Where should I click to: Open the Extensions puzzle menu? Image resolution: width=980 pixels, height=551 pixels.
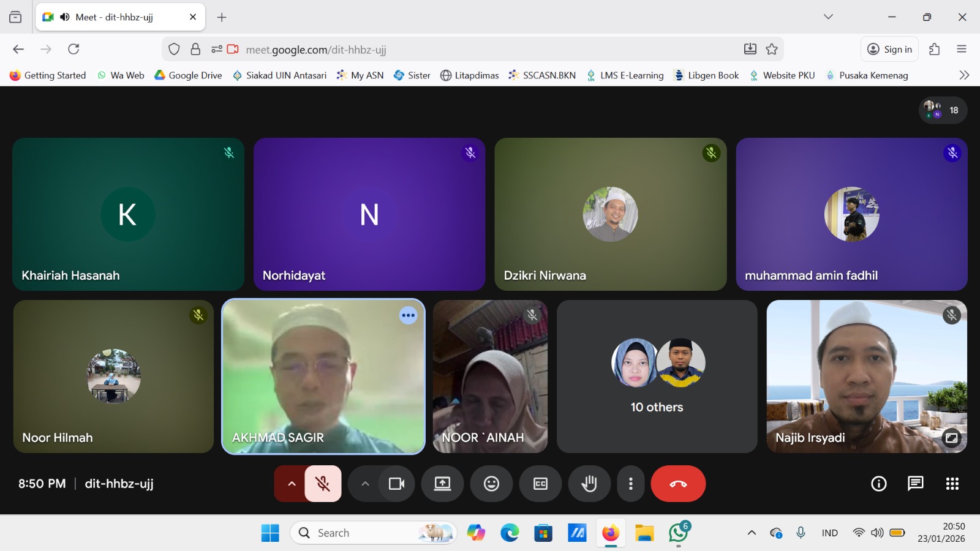(x=935, y=50)
